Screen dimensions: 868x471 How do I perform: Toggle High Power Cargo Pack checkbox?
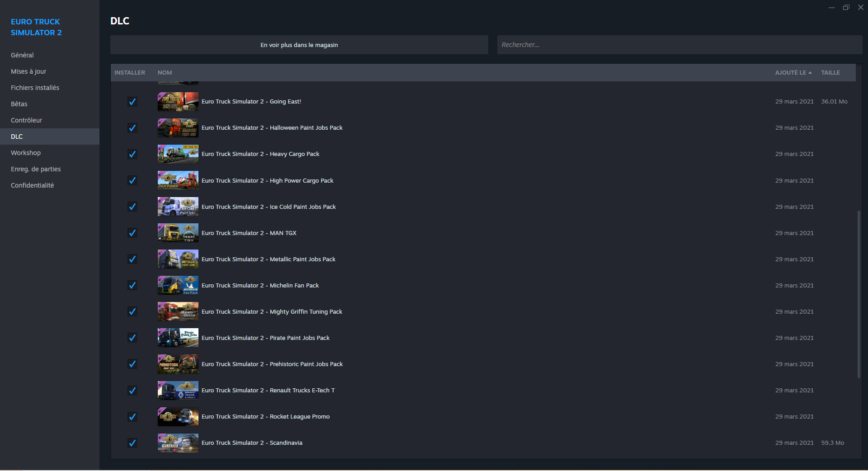[132, 180]
